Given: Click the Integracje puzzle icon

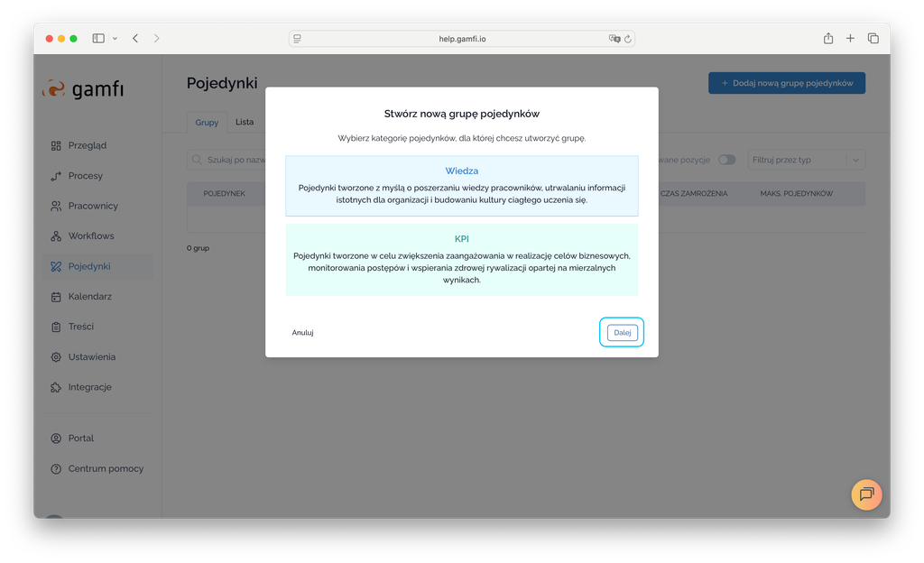Looking at the screenshot, I should 56,387.
